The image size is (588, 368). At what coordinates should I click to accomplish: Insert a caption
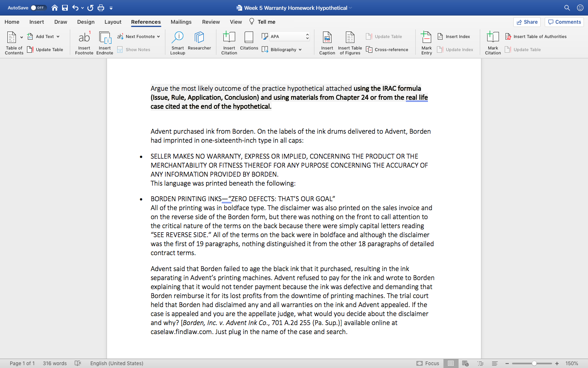pos(327,43)
